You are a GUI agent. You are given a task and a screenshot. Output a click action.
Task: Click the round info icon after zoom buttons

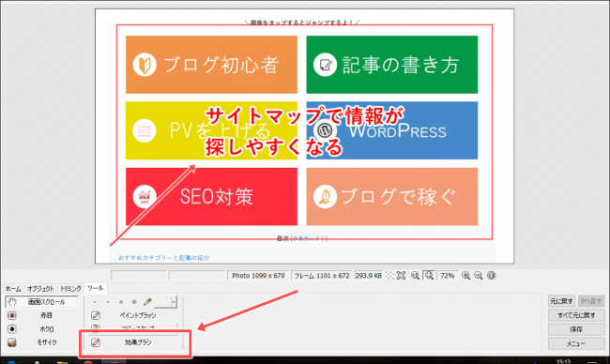point(492,276)
